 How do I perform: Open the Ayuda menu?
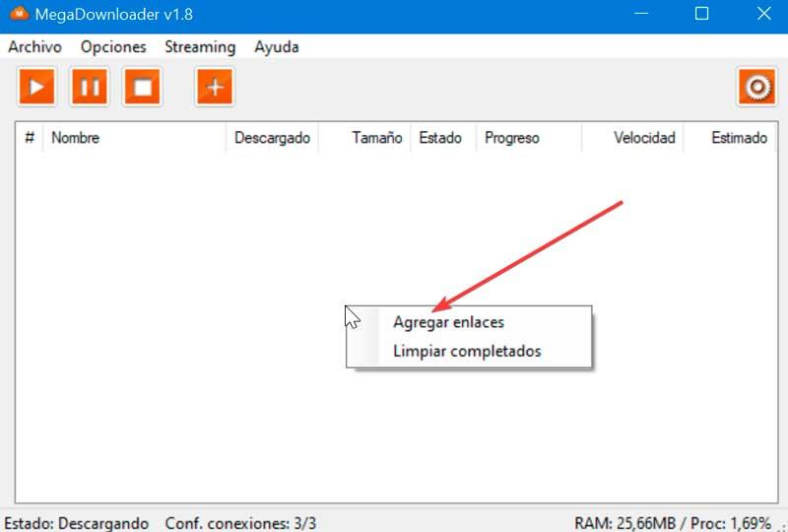coord(277,46)
